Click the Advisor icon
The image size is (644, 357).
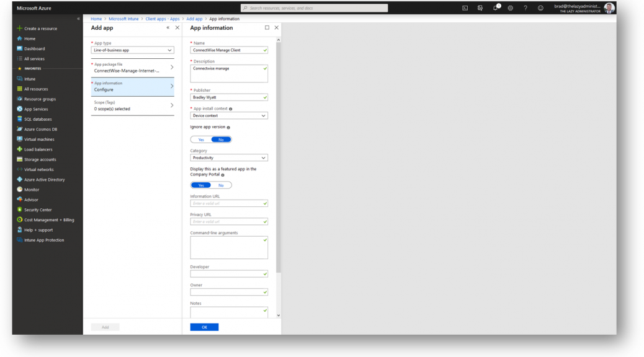(19, 200)
